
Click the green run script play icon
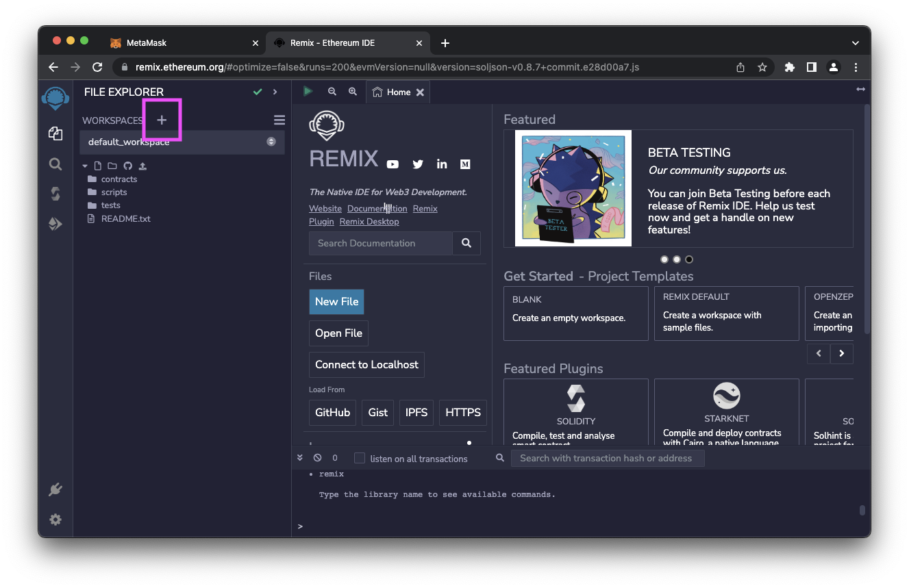coord(308,91)
